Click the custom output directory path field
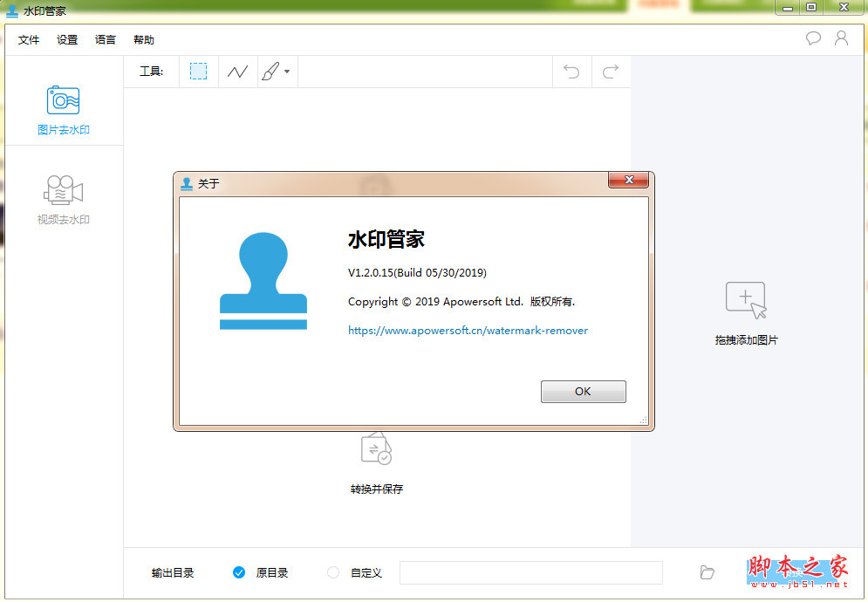Image resolution: width=868 pixels, height=602 pixels. [531, 572]
